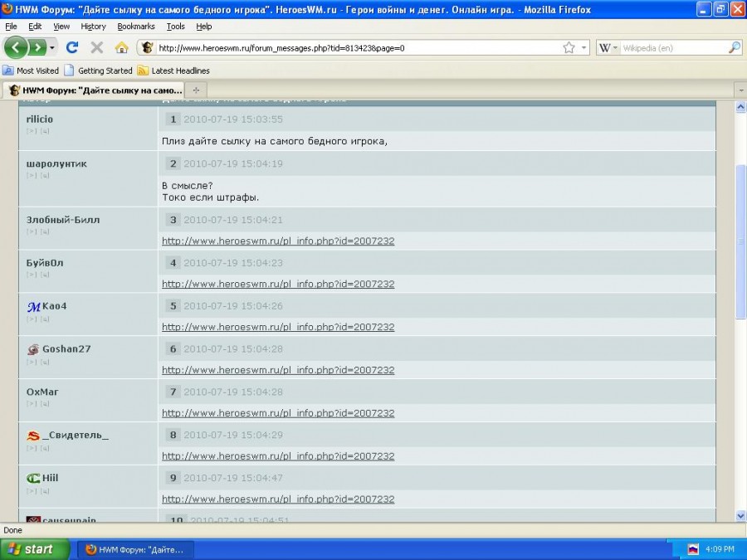747x560 pixels.
Task: Click the text 'Плиз дайте сылку на самого бедного игрока,'
Action: (x=275, y=141)
